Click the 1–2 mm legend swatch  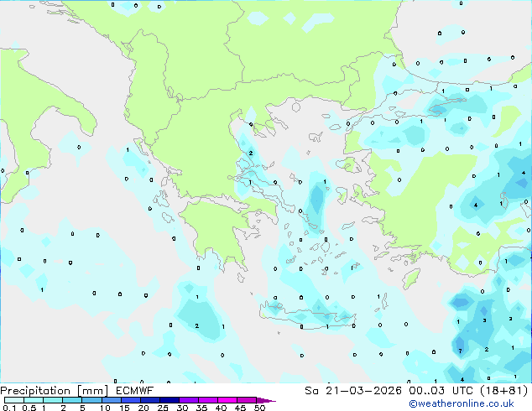tap(53, 400)
